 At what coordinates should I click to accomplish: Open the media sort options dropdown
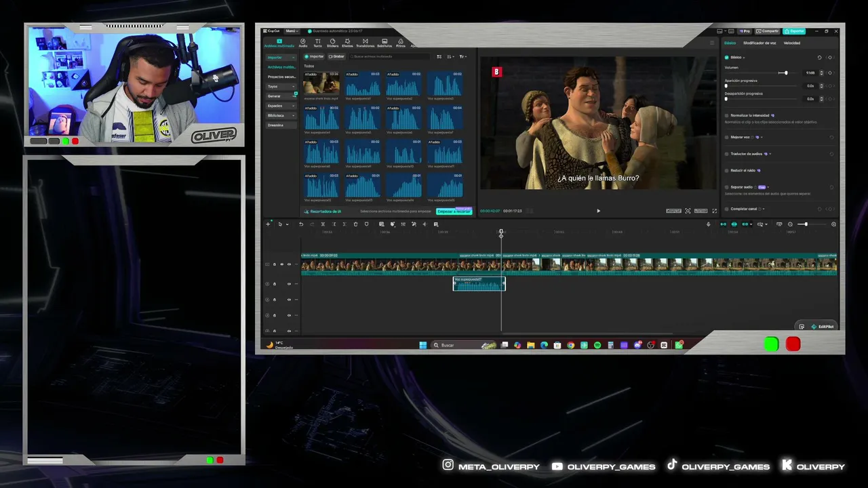451,57
